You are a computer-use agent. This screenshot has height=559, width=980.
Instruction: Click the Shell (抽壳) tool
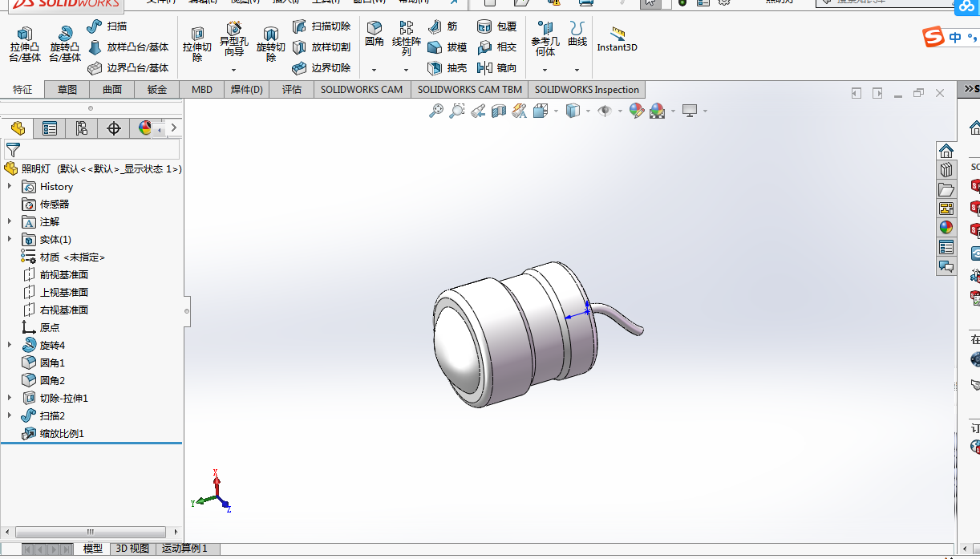click(x=447, y=68)
